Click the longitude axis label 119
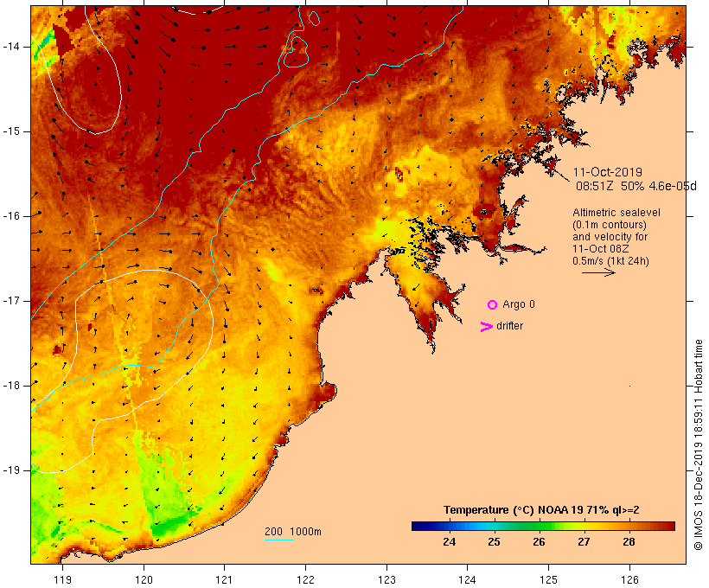This screenshot has height=588, width=709. pyautogui.click(x=62, y=580)
